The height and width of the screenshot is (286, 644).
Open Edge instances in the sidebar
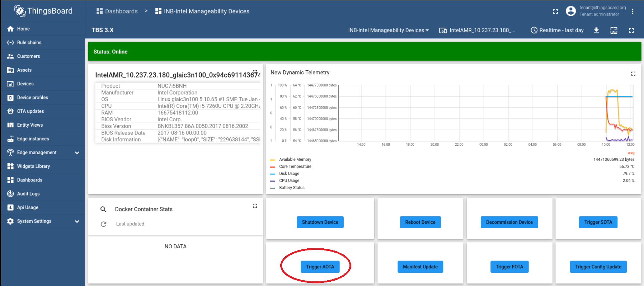tap(43, 139)
